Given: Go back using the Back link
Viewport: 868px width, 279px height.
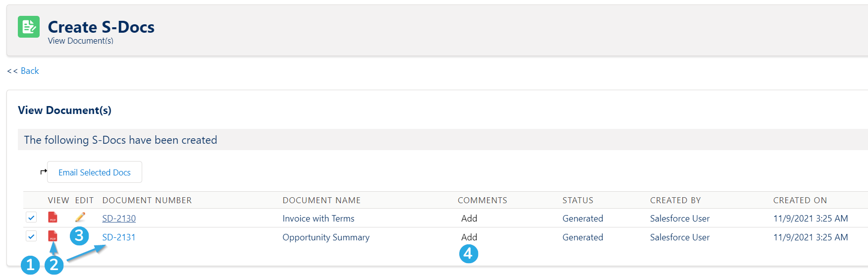Looking at the screenshot, I should [x=30, y=71].
